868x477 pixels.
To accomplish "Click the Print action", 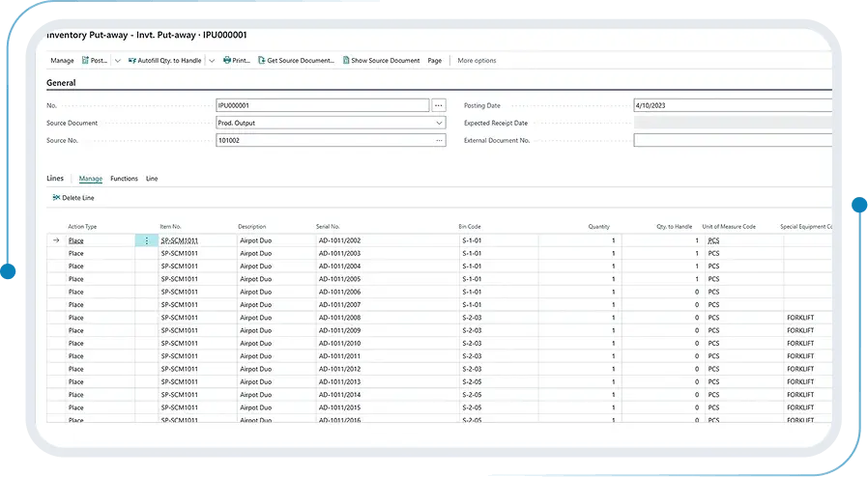I will click(237, 61).
